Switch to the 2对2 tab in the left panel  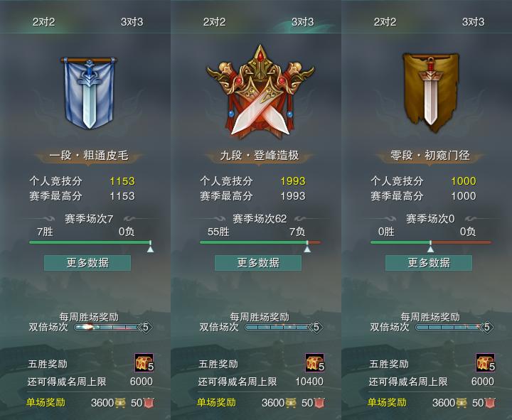[x=44, y=22]
